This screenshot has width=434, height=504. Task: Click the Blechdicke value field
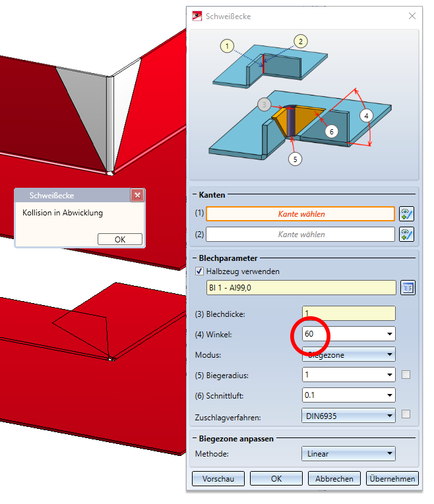349,314
